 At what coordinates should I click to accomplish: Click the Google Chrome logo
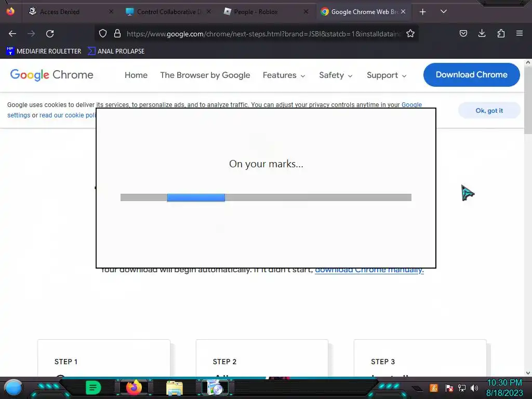click(x=51, y=75)
